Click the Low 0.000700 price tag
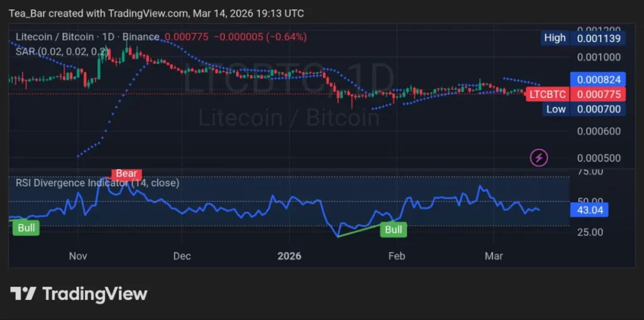Screen dimensions: 644x320 (x=584, y=109)
